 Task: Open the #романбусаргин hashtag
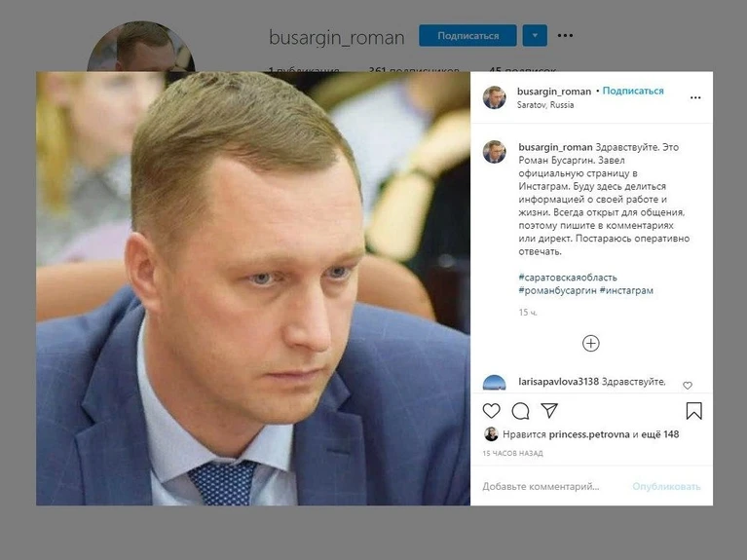tap(557, 290)
